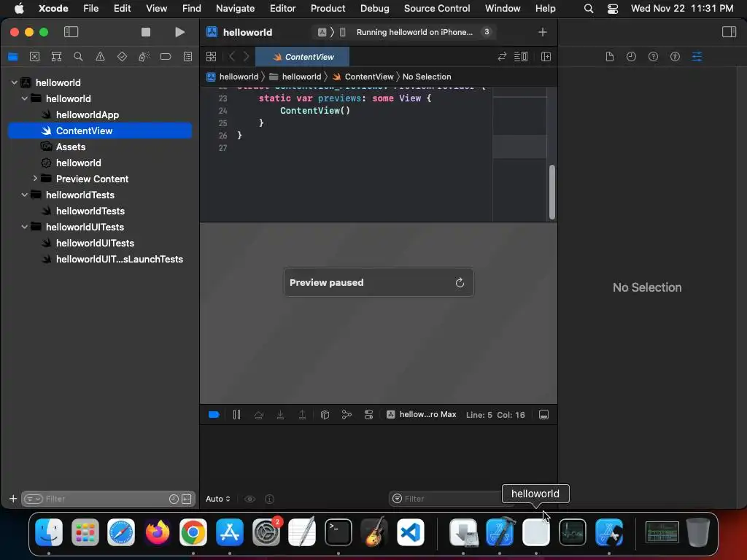Screen dimensions: 747x560
Task: Select the ContentView editor tab
Action: click(x=303, y=57)
